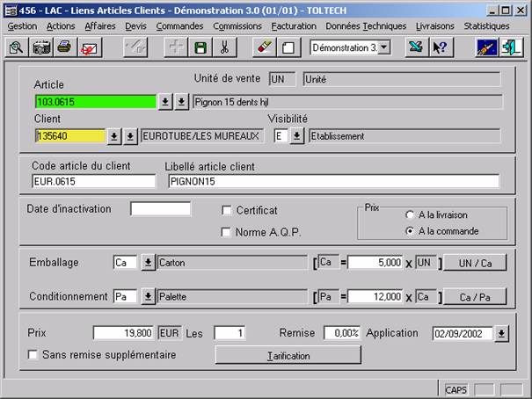This screenshot has width=532, height=399.
Task: Click the green Article code field 103.0615
Action: 96,102
